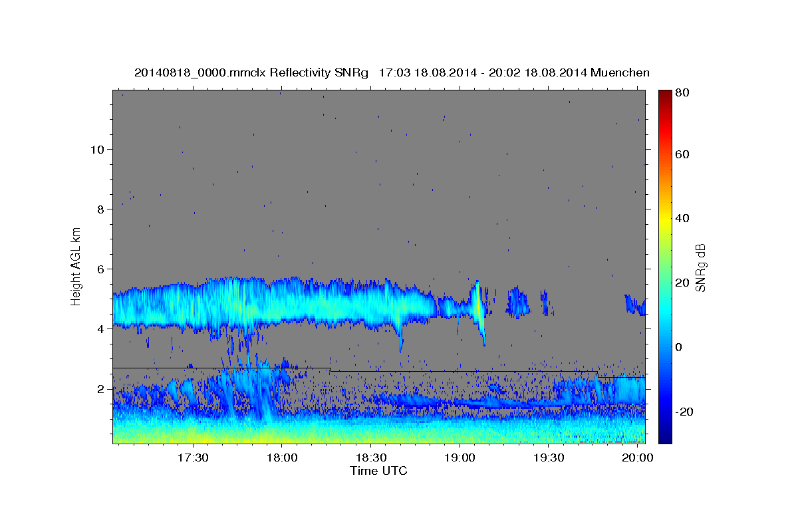Viewport: 798px width, 532px height.
Task: Click the height tick label 2
Action: (x=100, y=388)
